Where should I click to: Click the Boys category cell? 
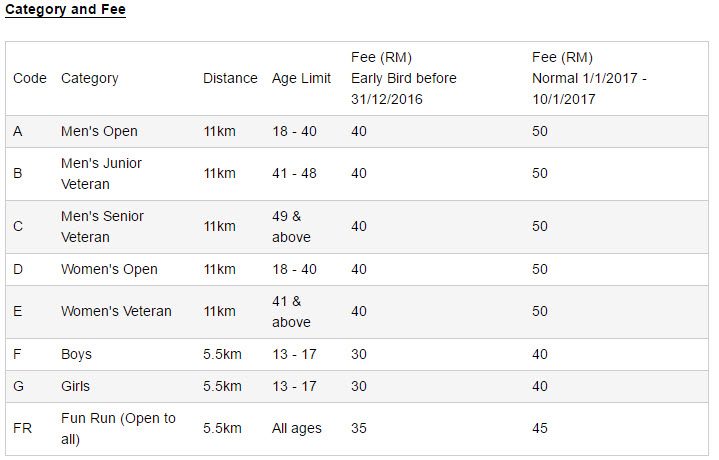point(76,354)
